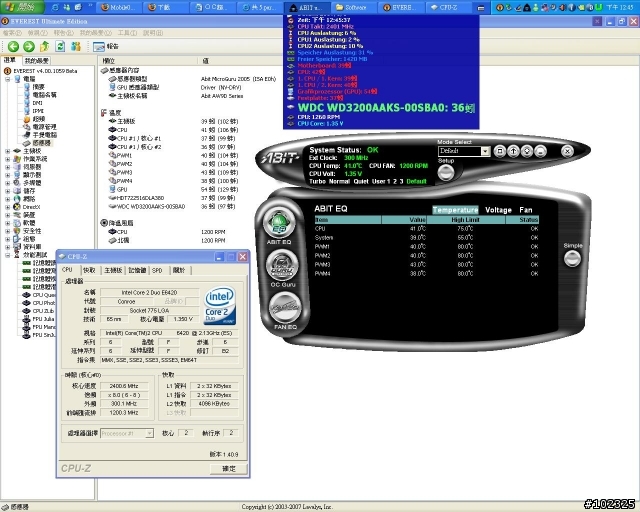Click the square window icon in ABIT top bar

tap(500, 151)
